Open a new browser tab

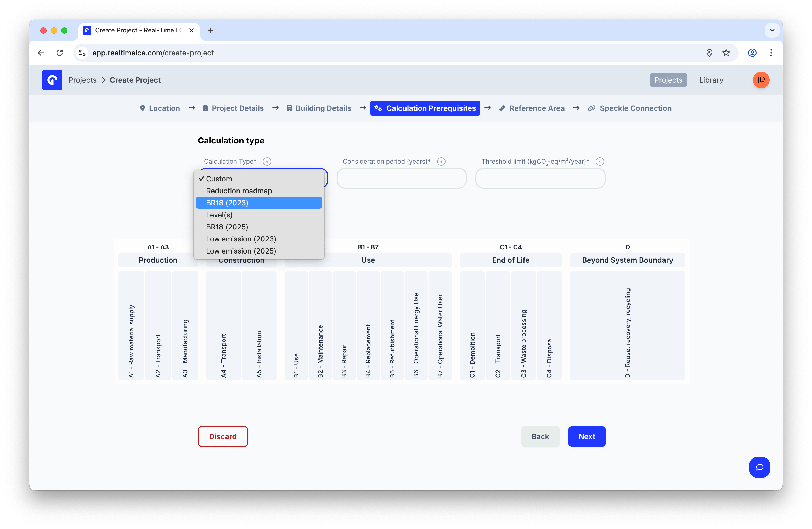(x=210, y=30)
